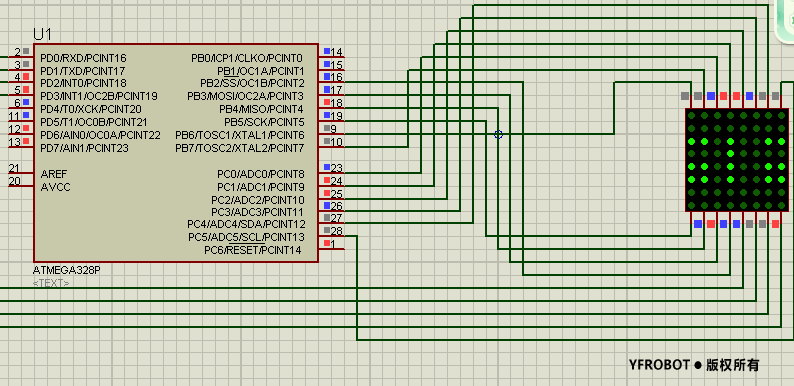Click the ATMEGA328P part name label
The width and height of the screenshot is (794, 386).
66,271
